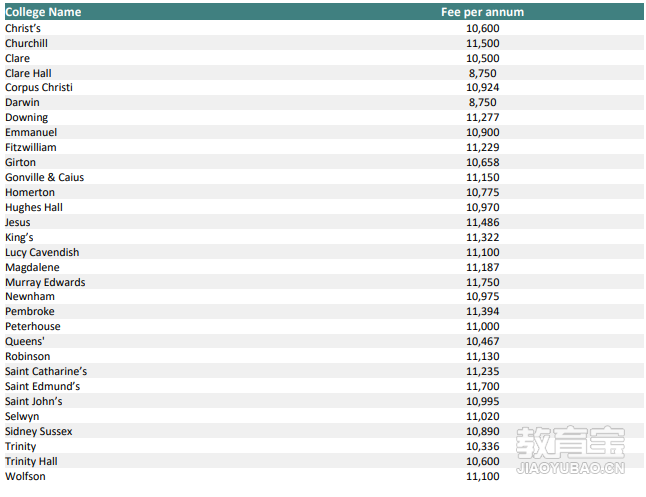Click the 11,700 fee value
This screenshot has width=646, height=497.
click(482, 387)
